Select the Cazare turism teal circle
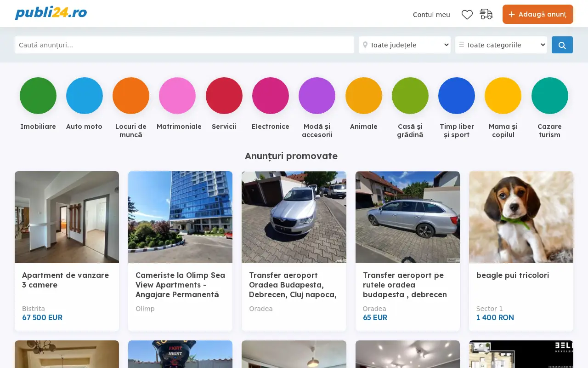Screen dimensions: 588x368 [550, 96]
